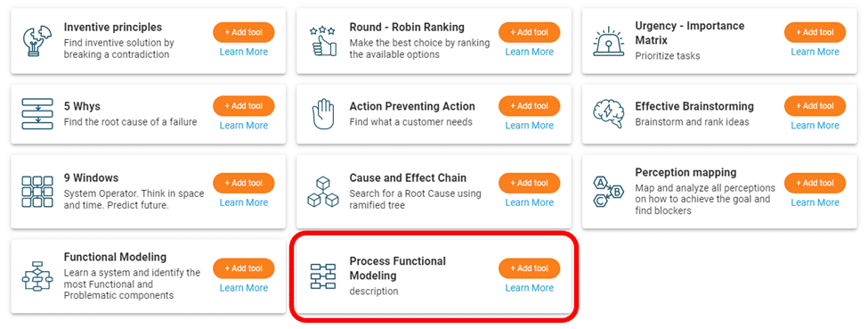Open Learn More for Round-Robin Ranking
Viewport: 868px width, 329px height.
529,52
